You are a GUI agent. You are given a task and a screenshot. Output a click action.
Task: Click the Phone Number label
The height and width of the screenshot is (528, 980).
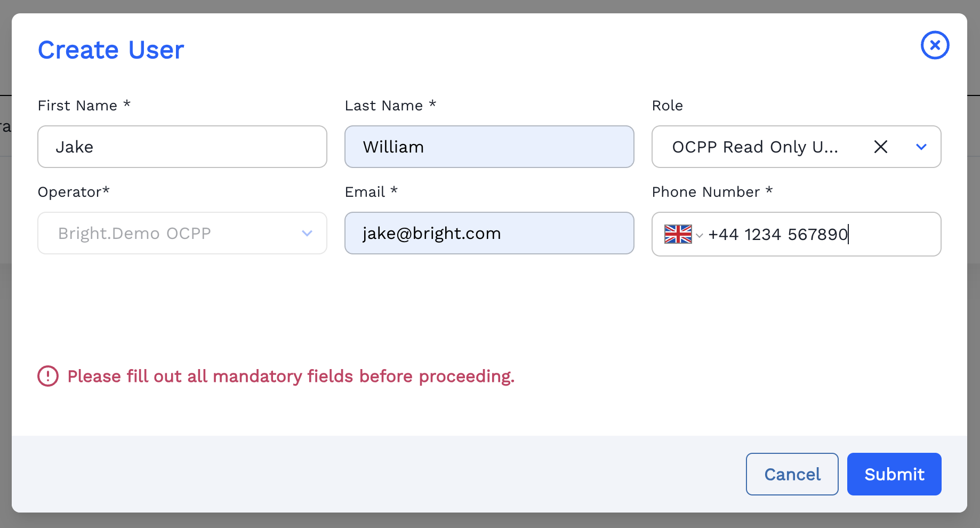click(705, 192)
